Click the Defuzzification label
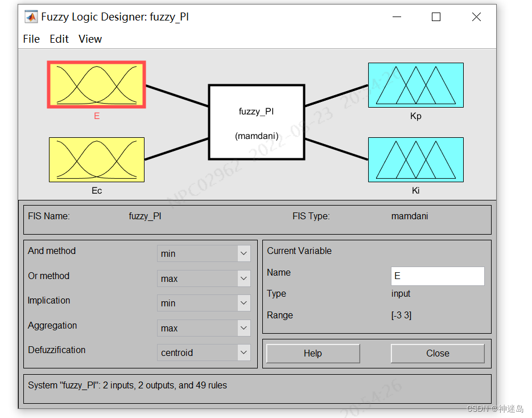532x418 pixels. point(57,350)
